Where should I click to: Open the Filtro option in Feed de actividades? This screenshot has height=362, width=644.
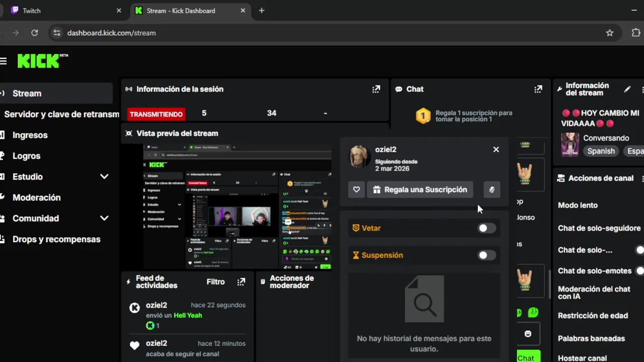[x=216, y=282]
